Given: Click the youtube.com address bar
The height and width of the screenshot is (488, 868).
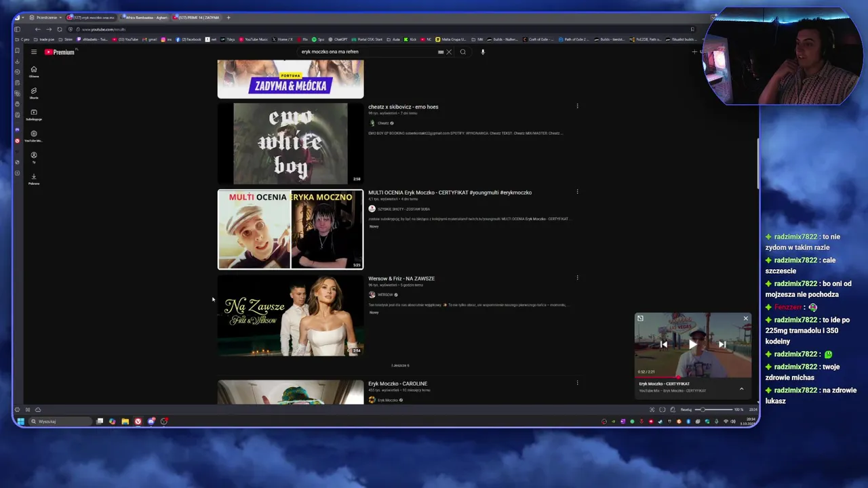Looking at the screenshot, I should pyautogui.click(x=380, y=29).
